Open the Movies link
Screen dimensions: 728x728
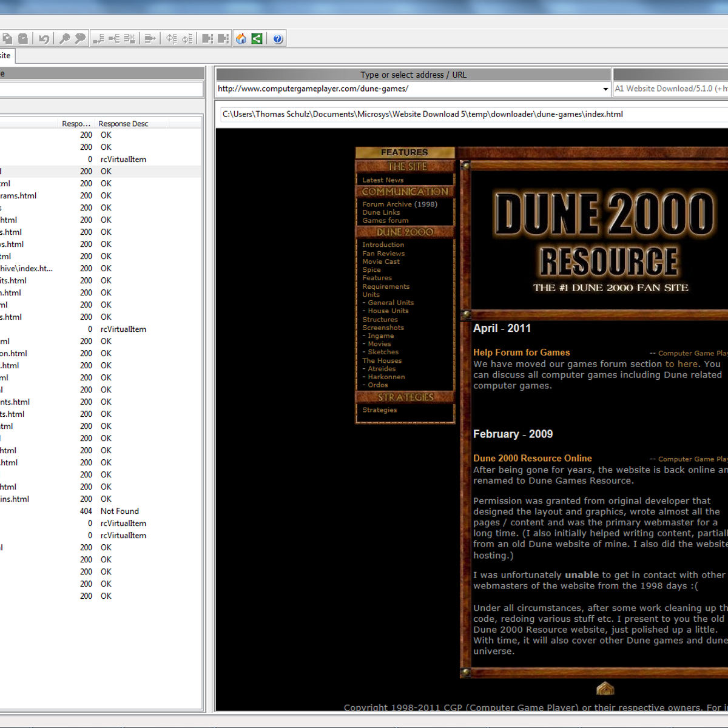point(379,344)
